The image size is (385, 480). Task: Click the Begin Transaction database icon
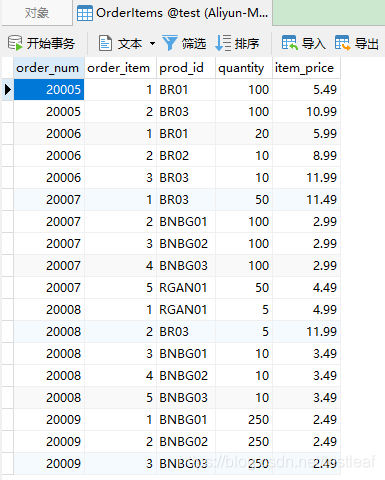15,43
